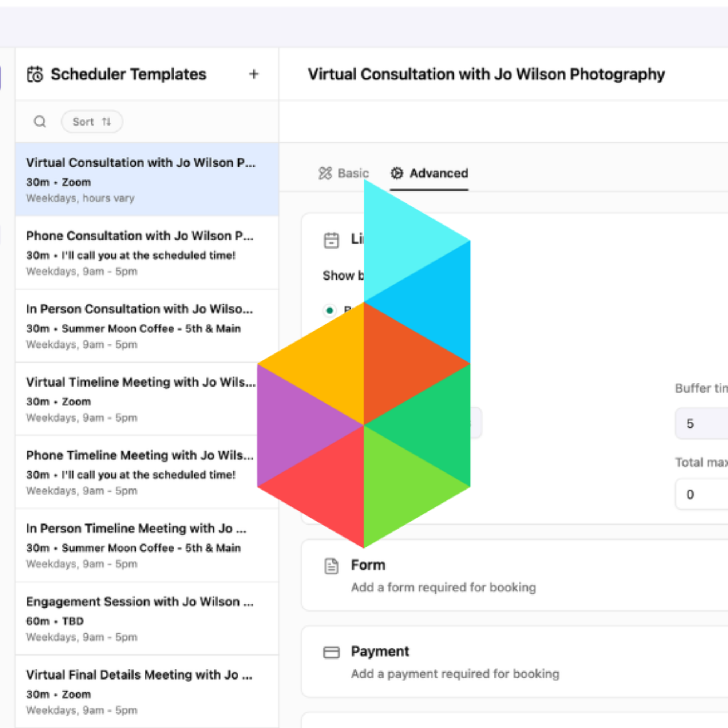Open the Form section card
This screenshot has height=728, width=728.
click(x=514, y=575)
